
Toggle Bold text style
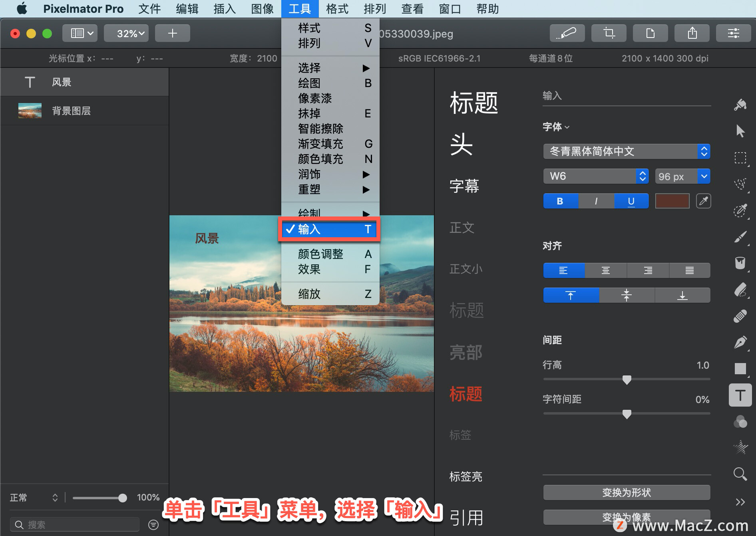pyautogui.click(x=560, y=201)
